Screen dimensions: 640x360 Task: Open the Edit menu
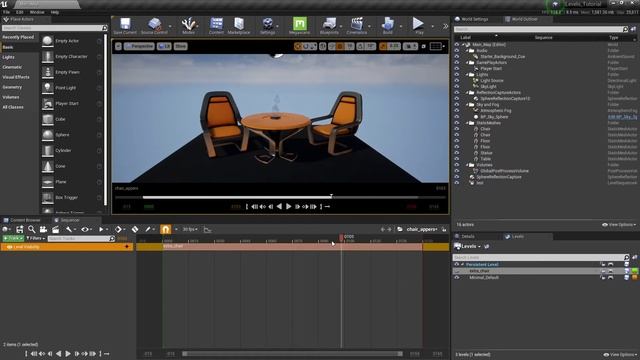20,12
